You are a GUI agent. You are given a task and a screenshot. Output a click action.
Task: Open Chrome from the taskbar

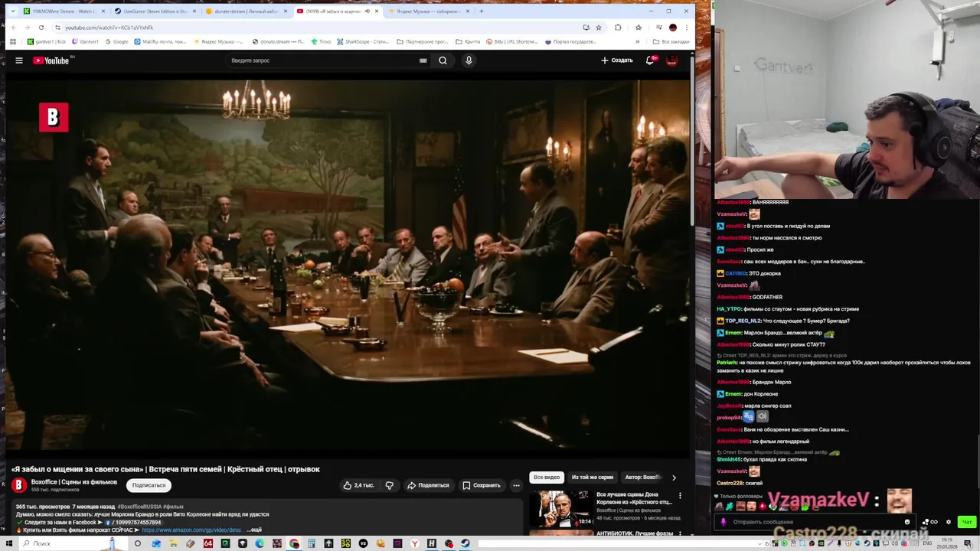click(294, 543)
